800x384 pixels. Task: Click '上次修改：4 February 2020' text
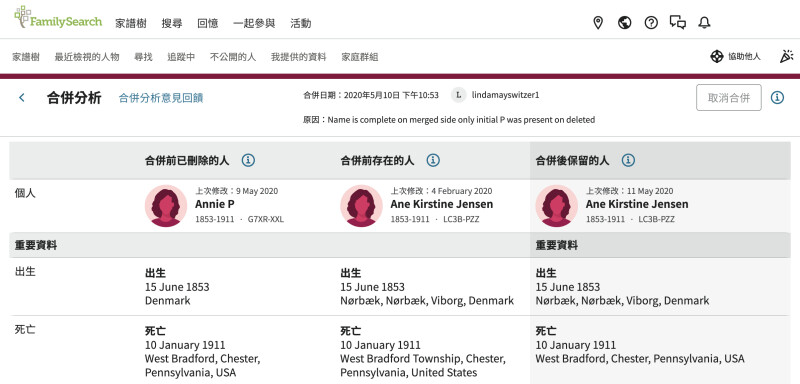441,191
